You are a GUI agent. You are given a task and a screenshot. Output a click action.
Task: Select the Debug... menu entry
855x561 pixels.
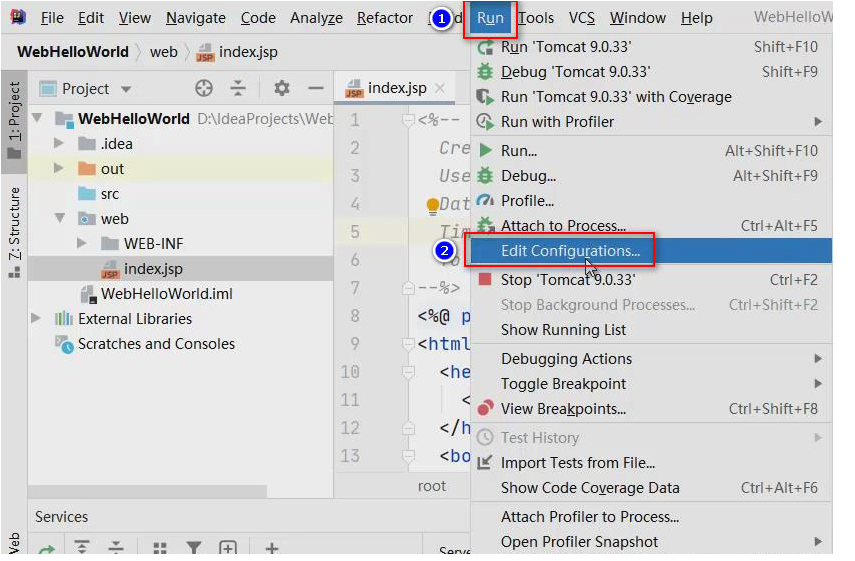(x=651, y=176)
